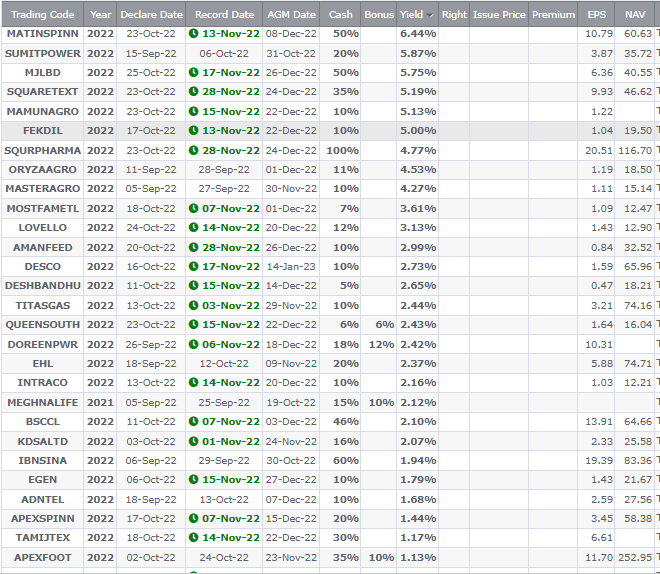Toggle the Yield column sort arrow

[430, 15]
